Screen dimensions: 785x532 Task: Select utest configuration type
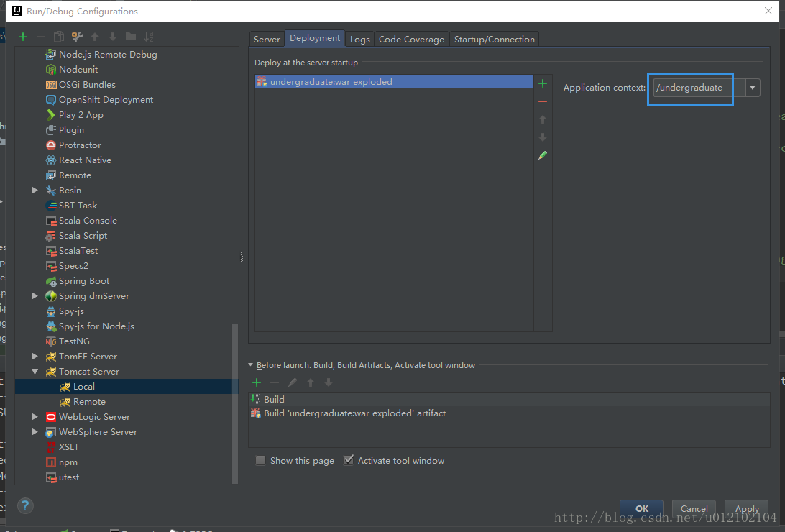tap(63, 477)
